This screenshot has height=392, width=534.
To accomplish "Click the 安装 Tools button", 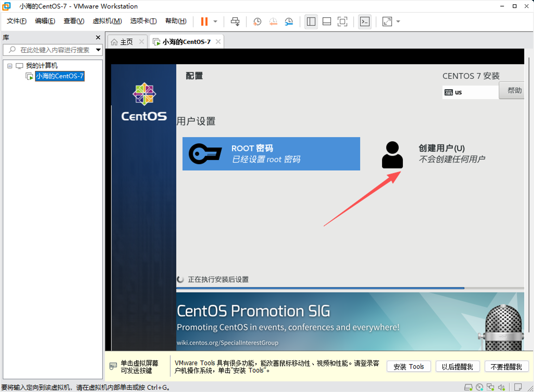I will pos(409,367).
